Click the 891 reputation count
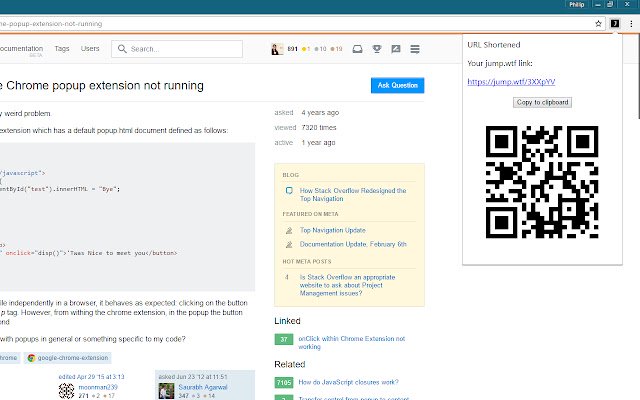This screenshot has height=400, width=640. point(292,49)
